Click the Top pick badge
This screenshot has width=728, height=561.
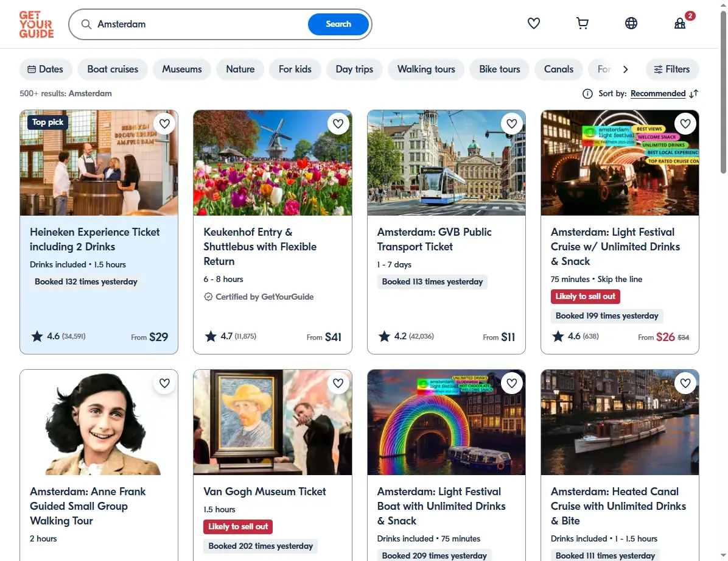click(x=48, y=122)
